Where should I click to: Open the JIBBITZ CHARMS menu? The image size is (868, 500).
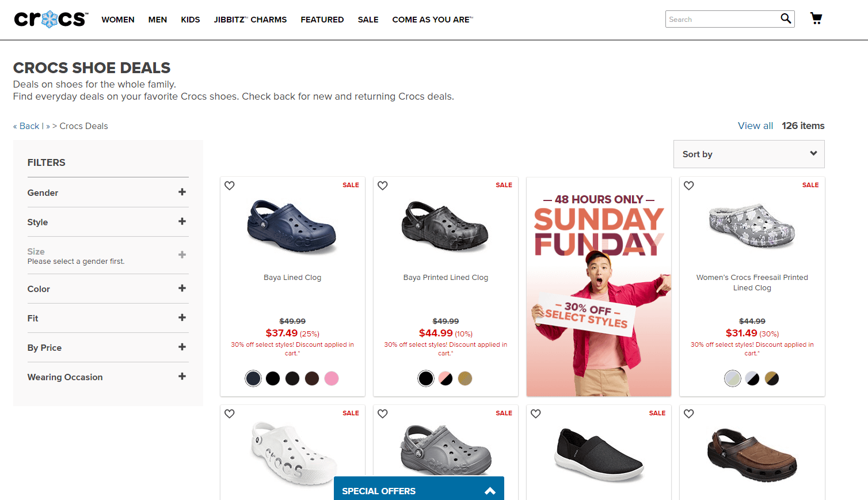(x=250, y=20)
